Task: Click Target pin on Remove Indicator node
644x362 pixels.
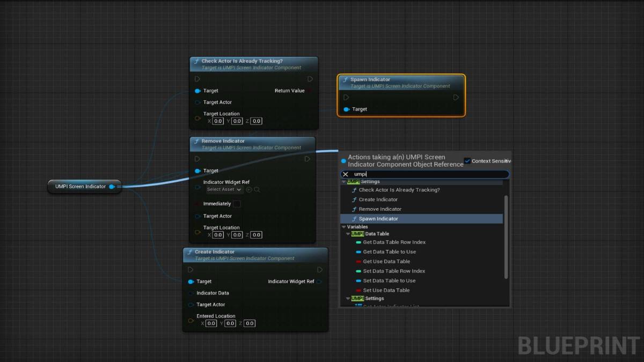Action: pos(198,171)
